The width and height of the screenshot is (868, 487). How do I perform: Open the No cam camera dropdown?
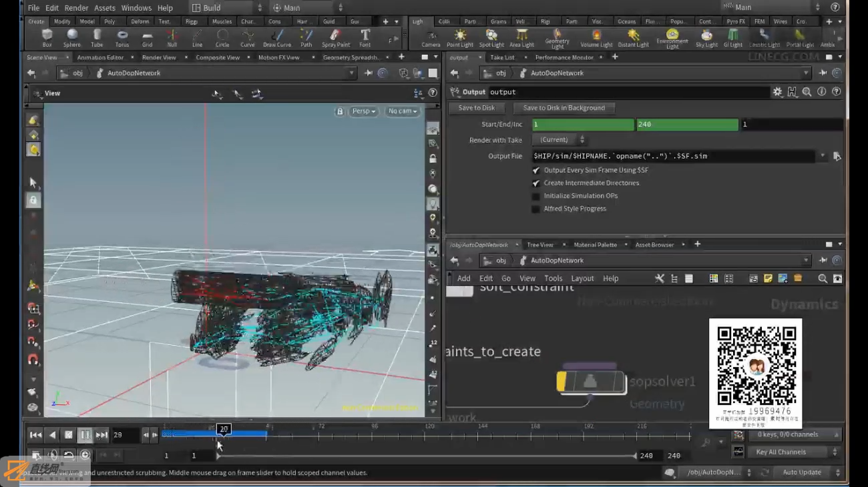[x=403, y=111]
